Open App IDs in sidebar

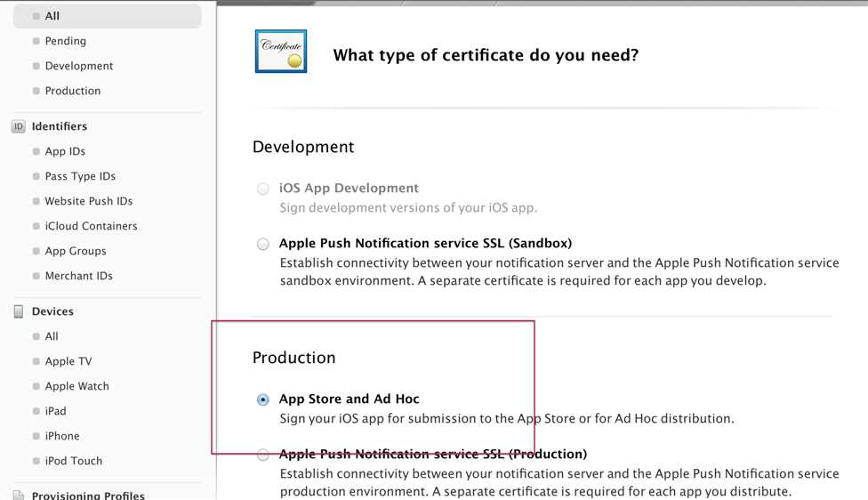coord(65,151)
